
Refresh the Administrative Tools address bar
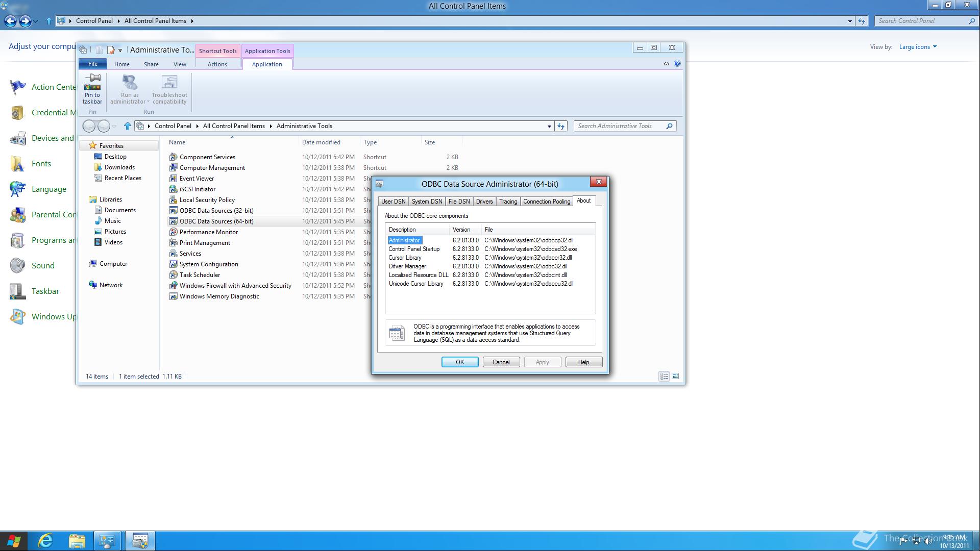(x=561, y=126)
